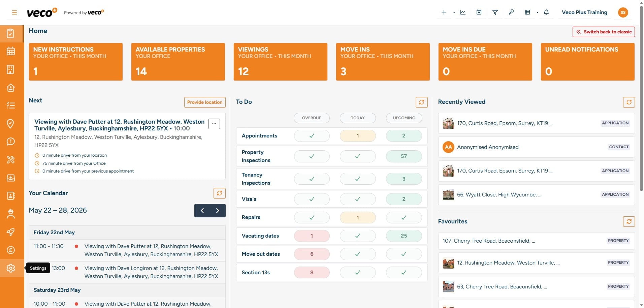Viewport: 644px width, 308px height.
Task: Click the filter funnel icon
Action: tap(495, 12)
